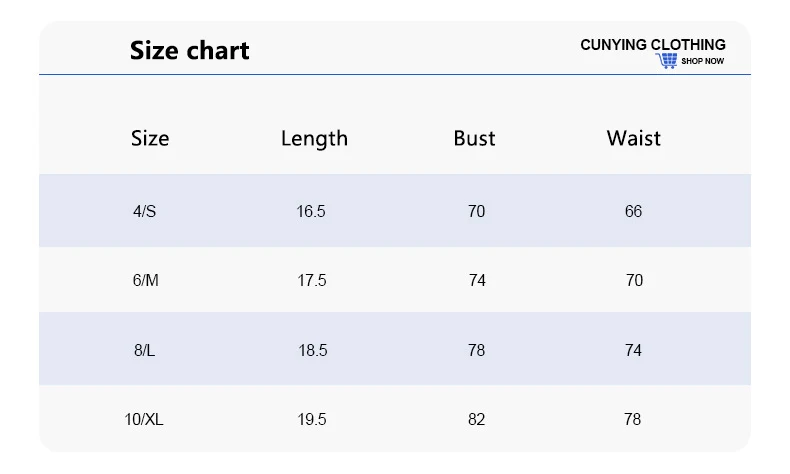
Task: Click the bust value 70 for 4/S
Action: click(476, 211)
